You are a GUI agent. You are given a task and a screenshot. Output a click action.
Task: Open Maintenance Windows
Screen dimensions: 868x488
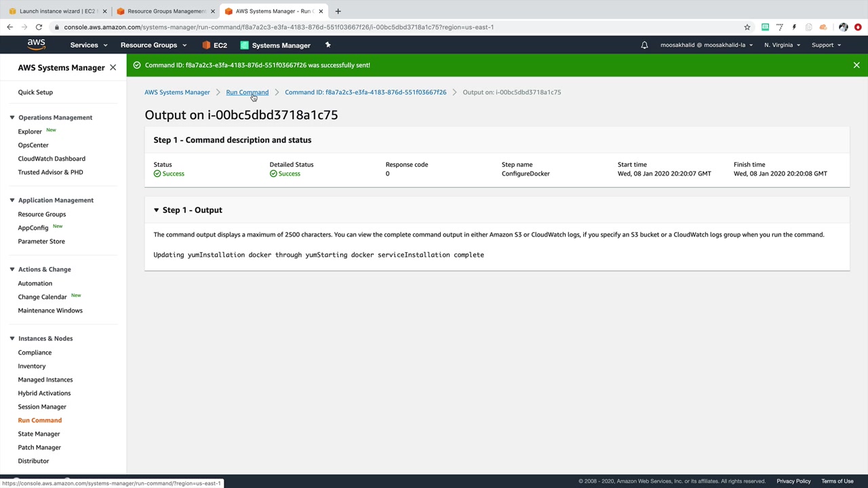[x=50, y=310]
